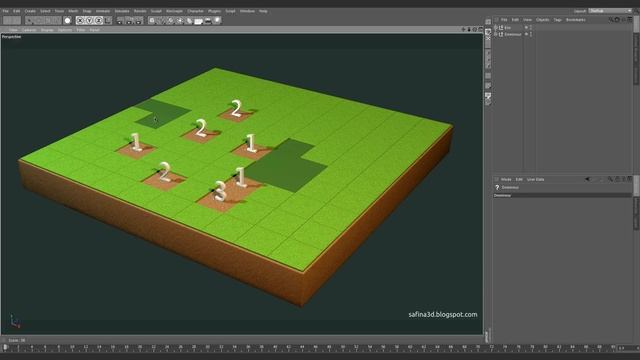Open Object Manager Objects menu
This screenshot has width=640, height=360.
coord(542,20)
